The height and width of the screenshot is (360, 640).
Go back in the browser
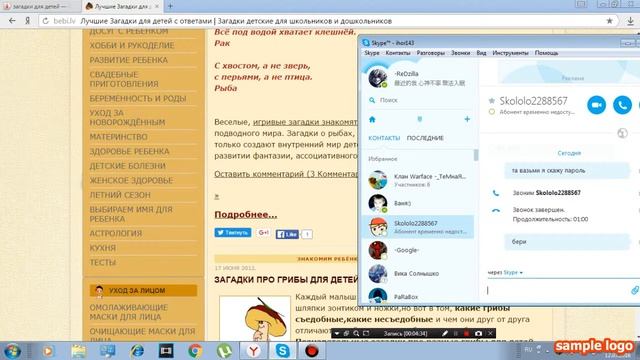12,21
